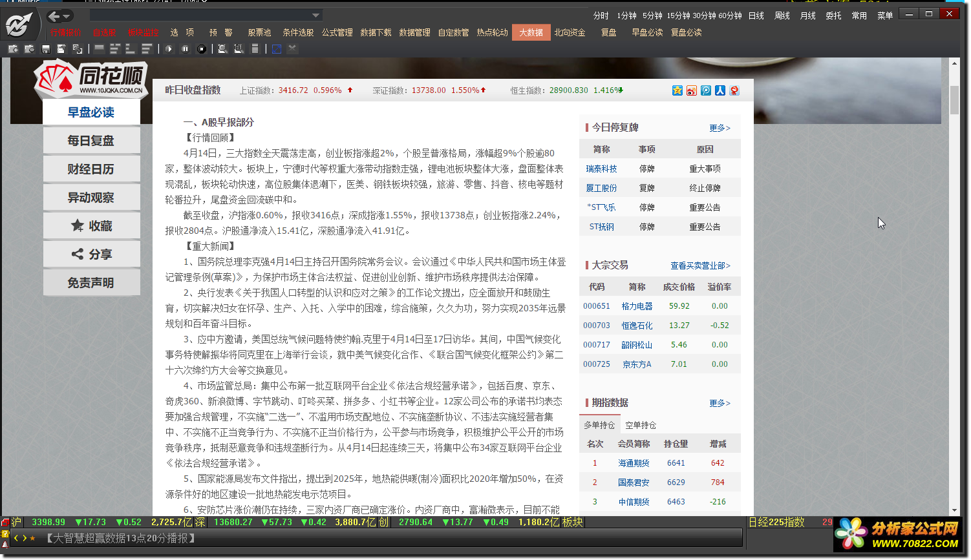The height and width of the screenshot is (560, 971).
Task: Click 更多 link beside 今日停复牌
Action: [x=720, y=128]
